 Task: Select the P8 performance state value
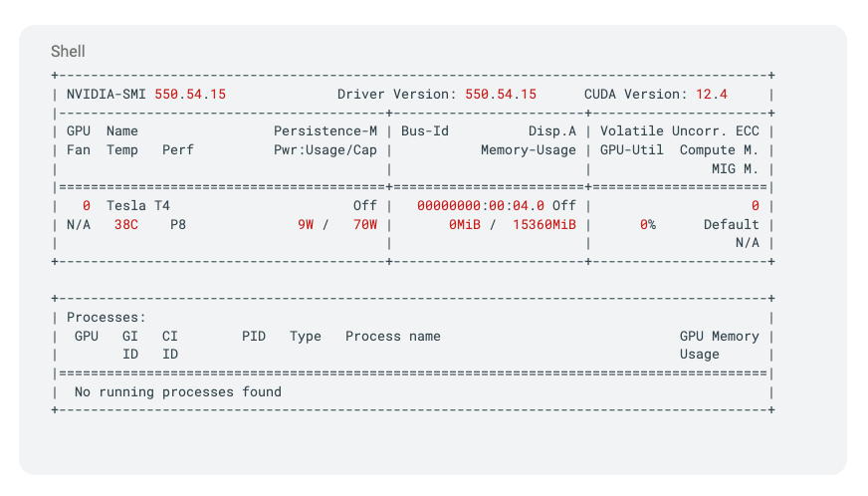177,225
